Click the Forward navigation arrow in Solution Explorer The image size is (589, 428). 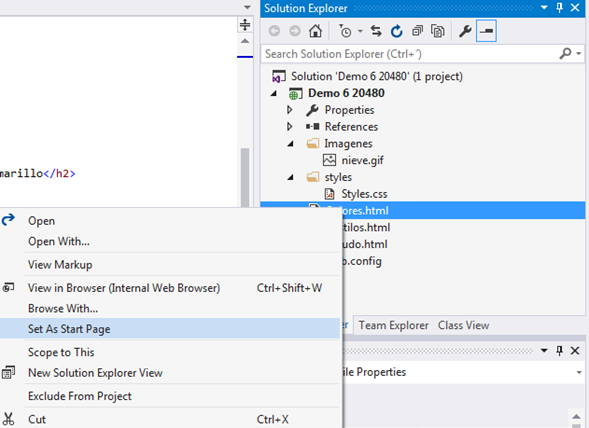coord(295,31)
